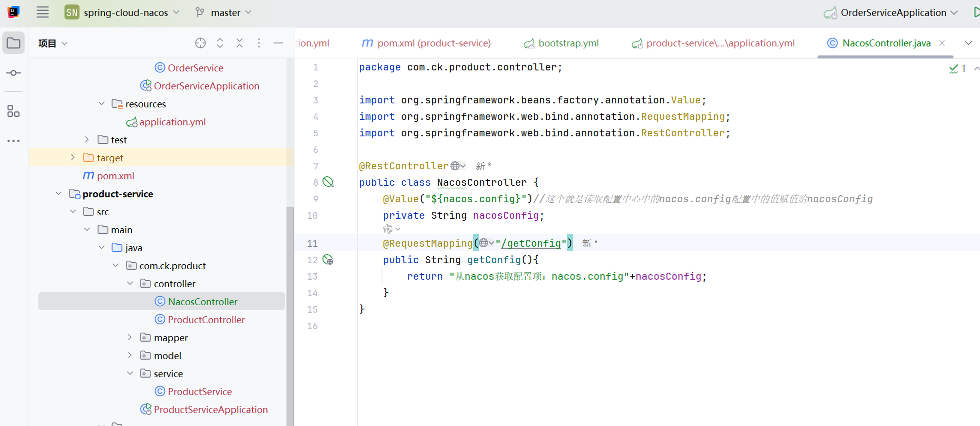The image size is (980, 426).
Task: Collapse the resources folder
Action: [x=101, y=103]
